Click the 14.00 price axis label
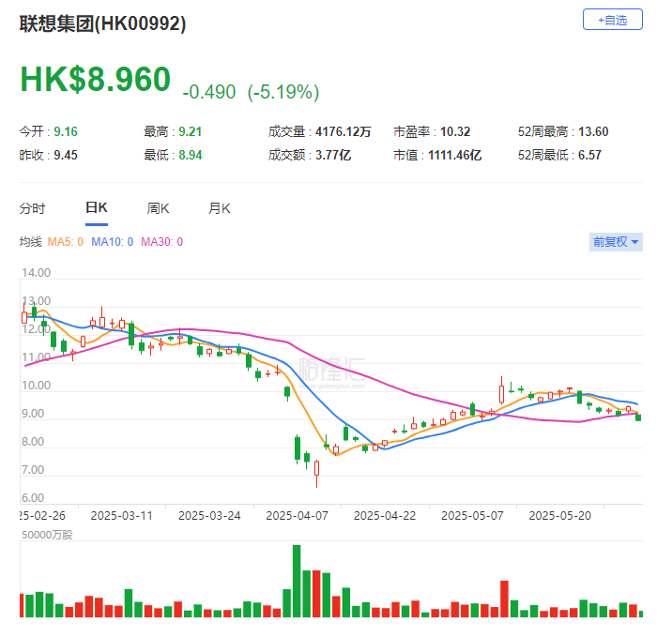The height and width of the screenshot is (637, 672). (36, 273)
